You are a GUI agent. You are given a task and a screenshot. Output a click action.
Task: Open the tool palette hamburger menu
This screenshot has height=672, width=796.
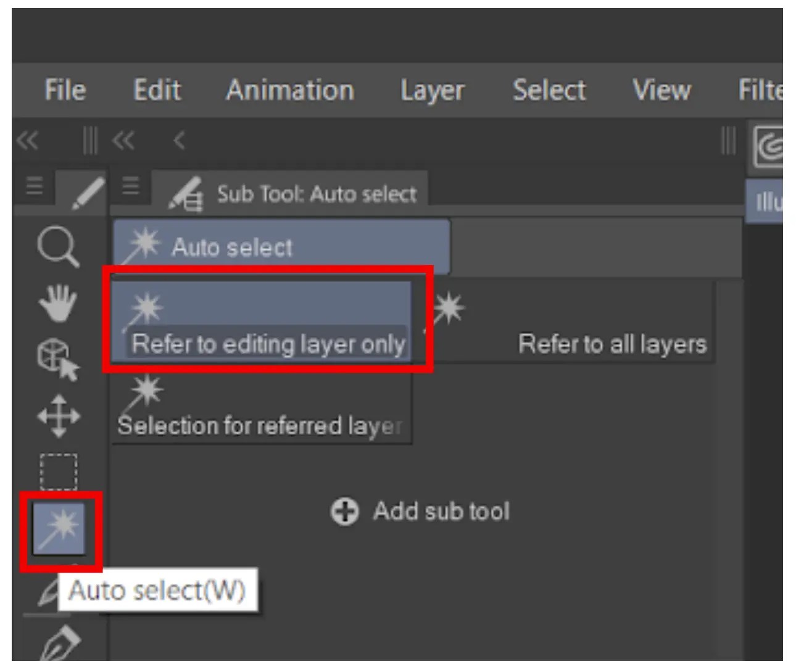point(34,185)
